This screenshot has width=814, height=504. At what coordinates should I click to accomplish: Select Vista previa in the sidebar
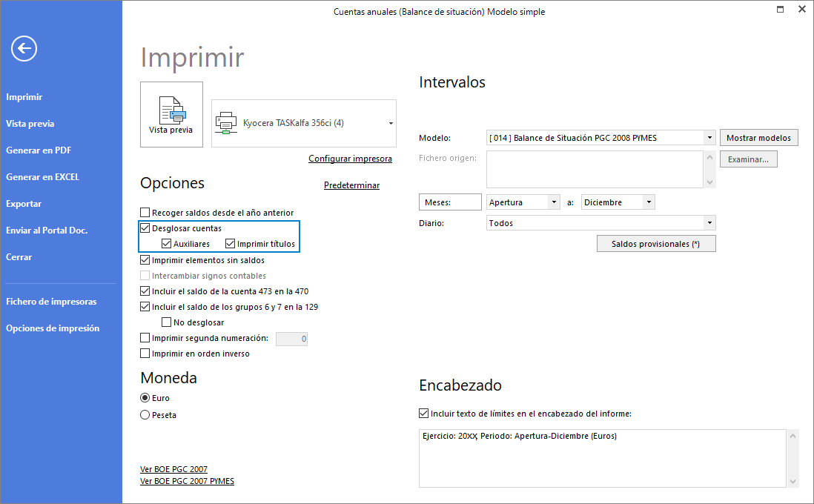point(30,124)
